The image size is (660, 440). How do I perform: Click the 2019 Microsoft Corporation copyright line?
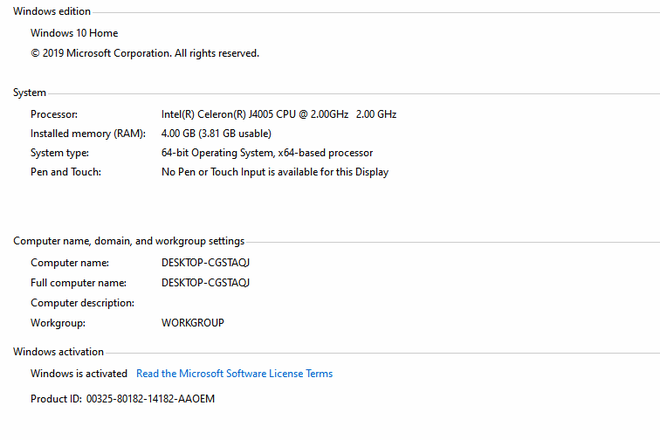[x=144, y=53]
